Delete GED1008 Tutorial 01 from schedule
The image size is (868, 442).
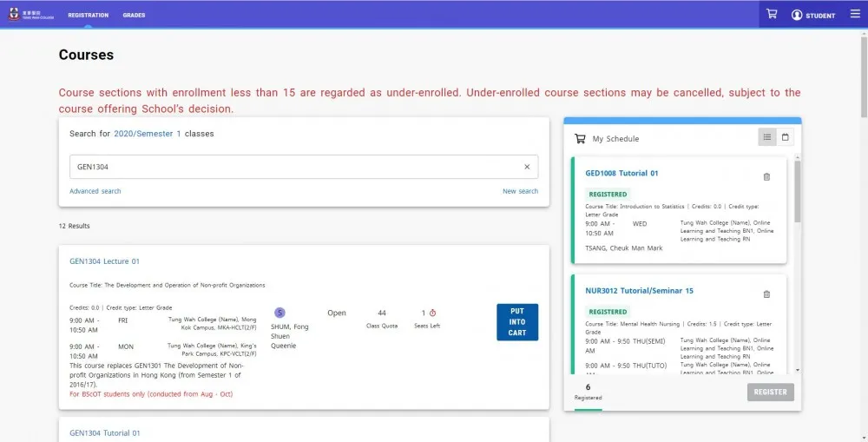pyautogui.click(x=766, y=177)
